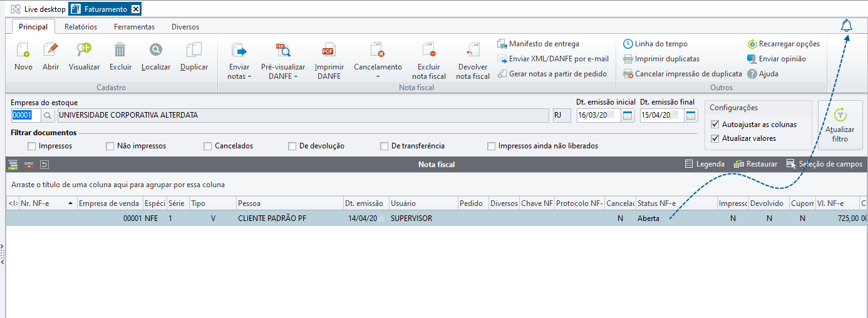Click the Visualizar icon
Screen dimensions: 868x318
84,50
